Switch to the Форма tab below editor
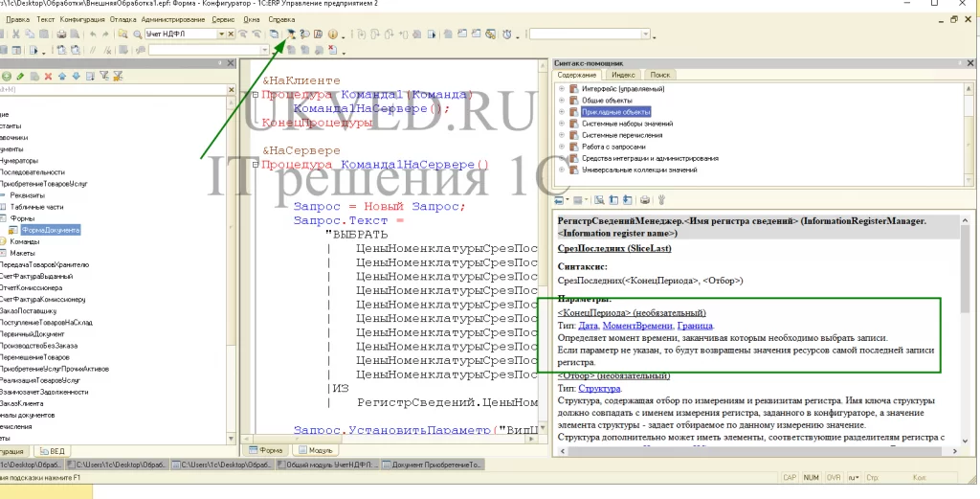This screenshot has width=980, height=499. (265, 450)
